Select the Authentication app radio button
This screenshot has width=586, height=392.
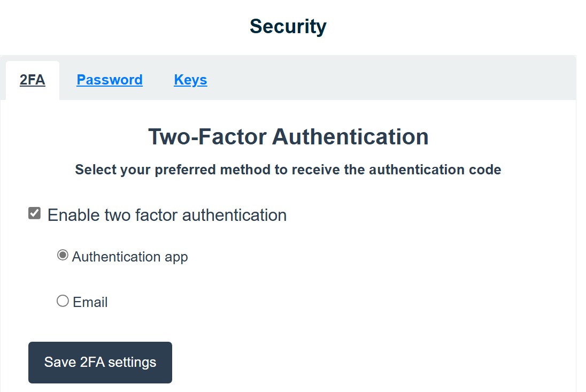click(x=63, y=256)
